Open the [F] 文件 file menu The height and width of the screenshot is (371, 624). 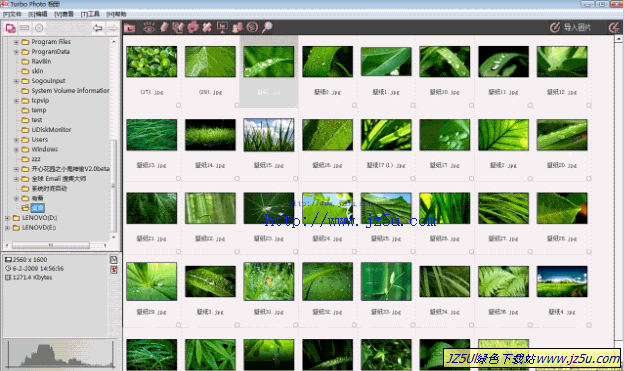pos(12,14)
